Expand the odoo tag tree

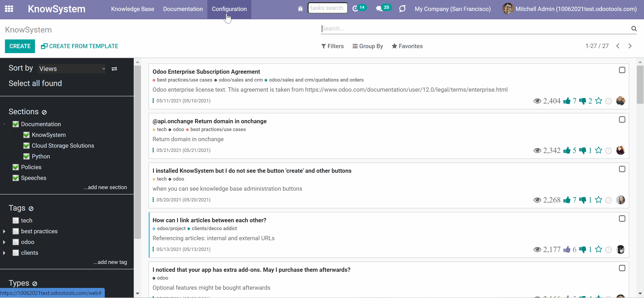(4, 242)
